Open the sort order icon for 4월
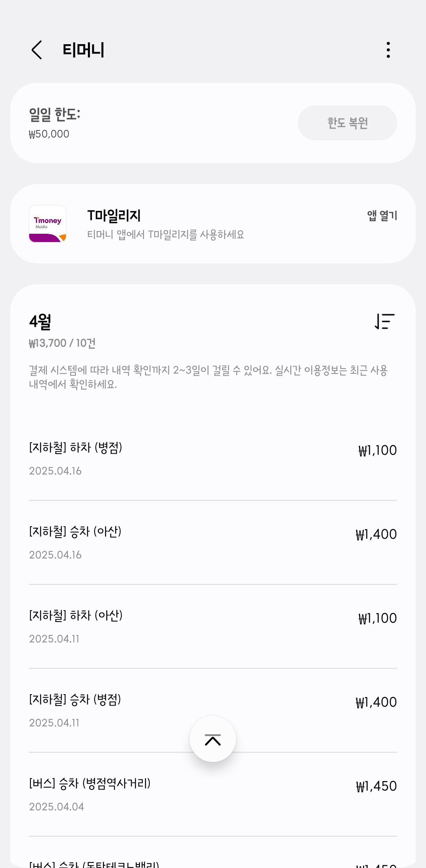Image resolution: width=426 pixels, height=868 pixels. pyautogui.click(x=385, y=321)
